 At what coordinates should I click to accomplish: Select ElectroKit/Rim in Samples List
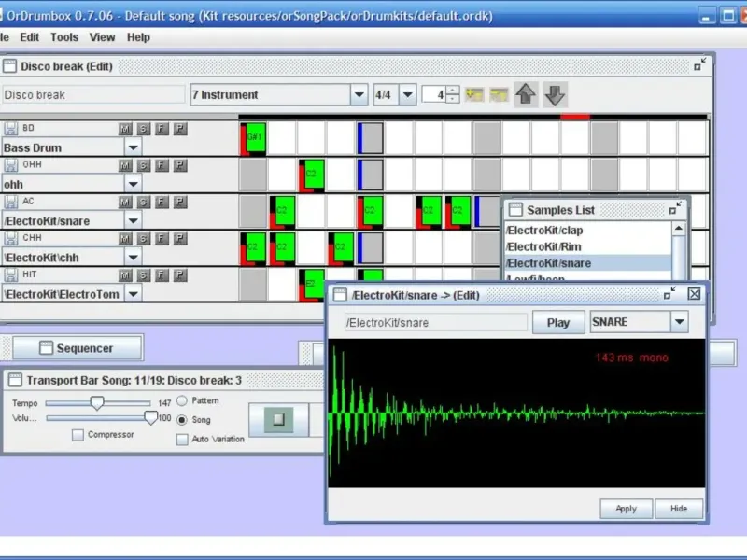588,246
